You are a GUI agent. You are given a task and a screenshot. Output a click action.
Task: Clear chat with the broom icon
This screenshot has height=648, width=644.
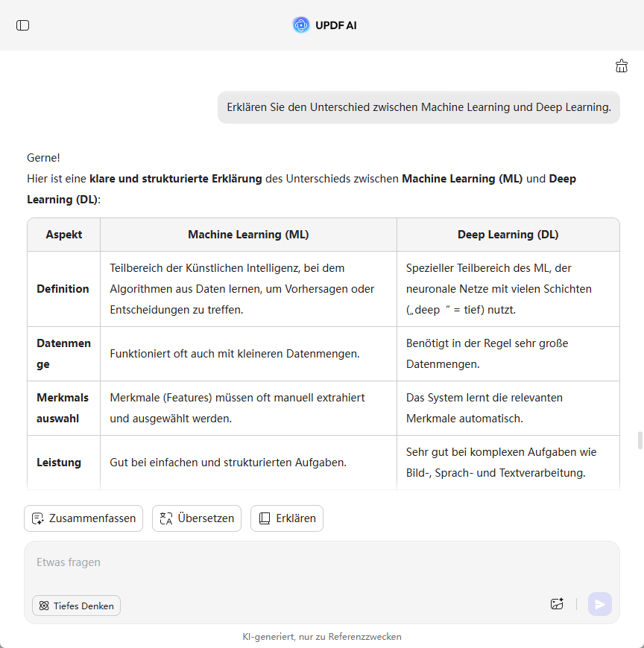click(622, 66)
